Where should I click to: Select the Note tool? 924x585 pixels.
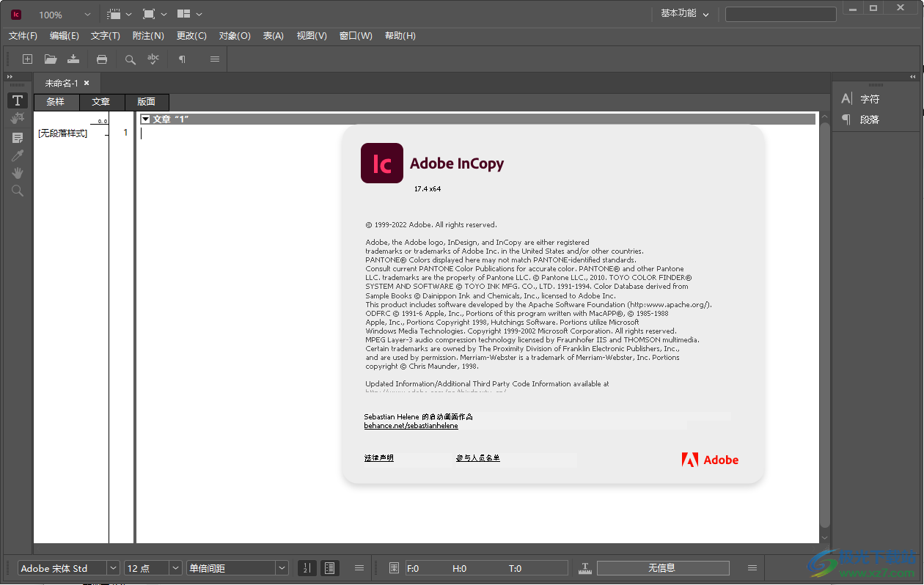(x=18, y=138)
